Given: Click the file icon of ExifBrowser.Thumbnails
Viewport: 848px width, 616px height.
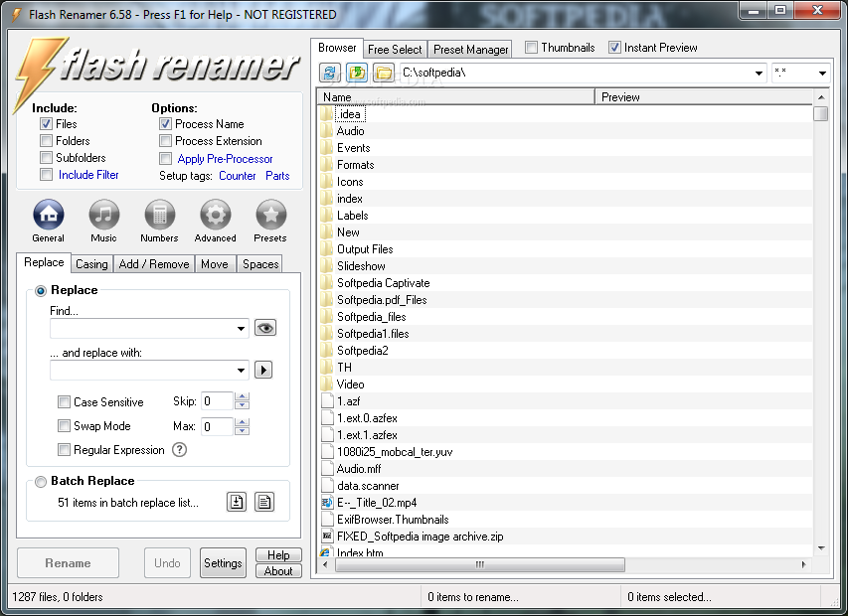Looking at the screenshot, I should (x=327, y=520).
